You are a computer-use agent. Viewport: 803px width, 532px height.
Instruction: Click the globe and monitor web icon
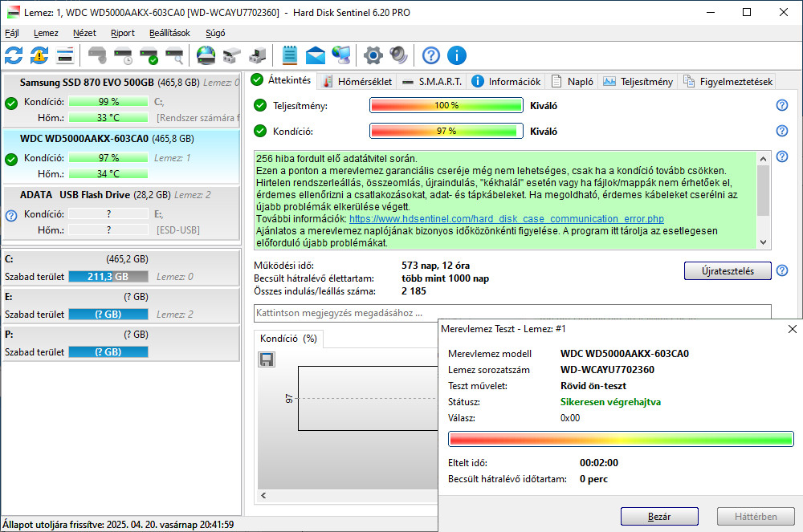pos(341,55)
